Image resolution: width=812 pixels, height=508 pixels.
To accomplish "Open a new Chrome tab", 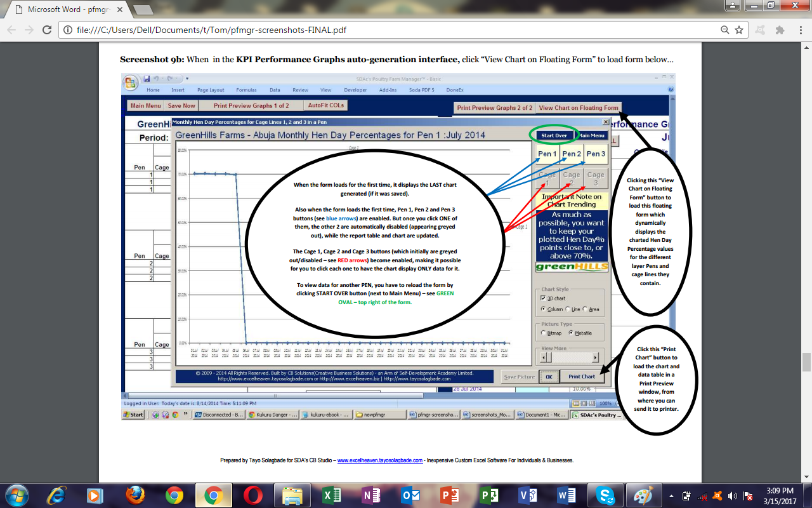I will pos(144,10).
